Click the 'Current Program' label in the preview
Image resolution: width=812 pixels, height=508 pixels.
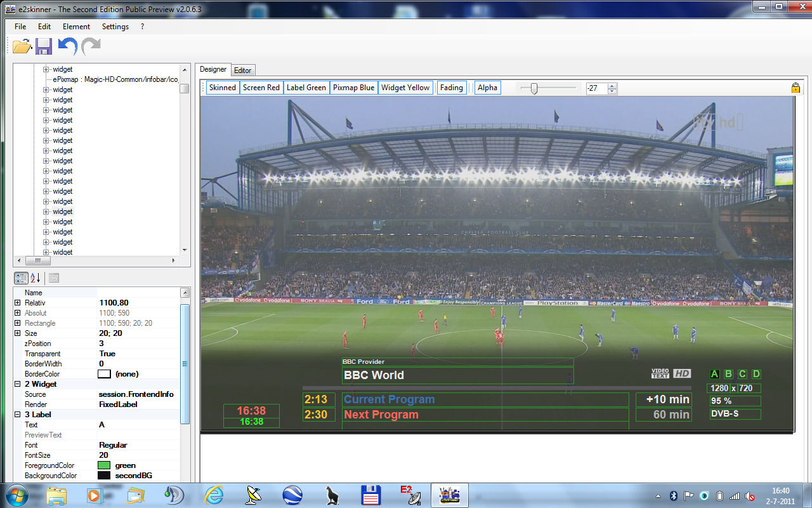(485, 399)
